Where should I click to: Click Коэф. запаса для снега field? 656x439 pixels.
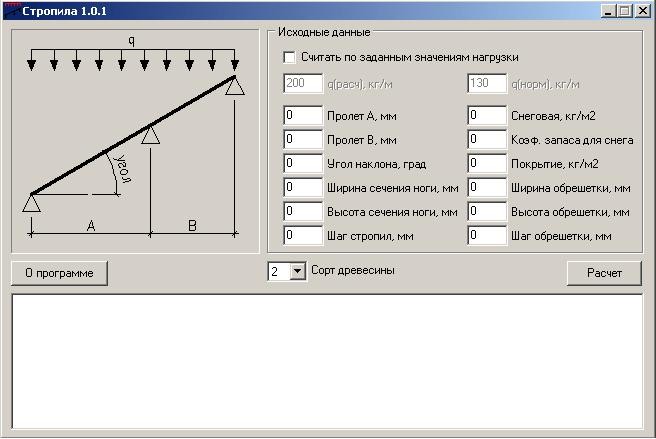point(487,139)
